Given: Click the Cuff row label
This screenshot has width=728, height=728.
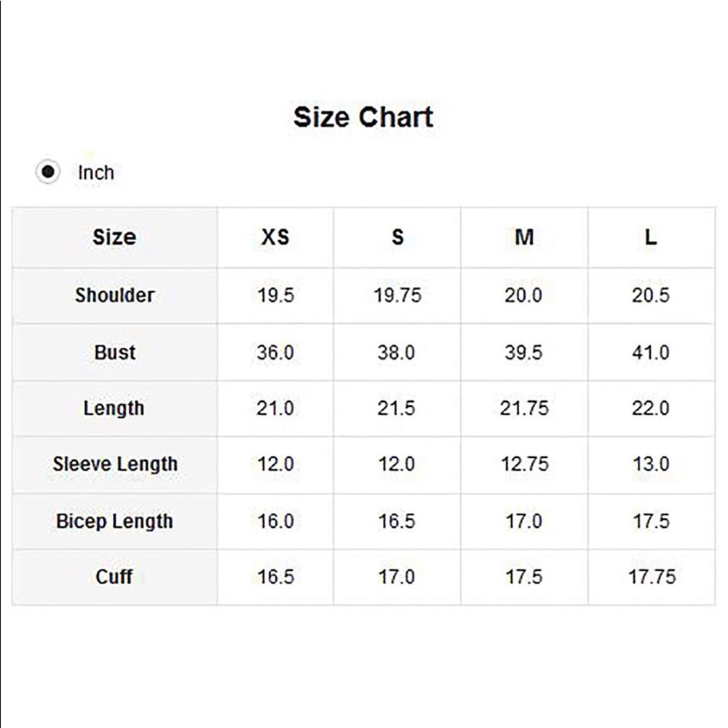Looking at the screenshot, I should [x=114, y=577].
